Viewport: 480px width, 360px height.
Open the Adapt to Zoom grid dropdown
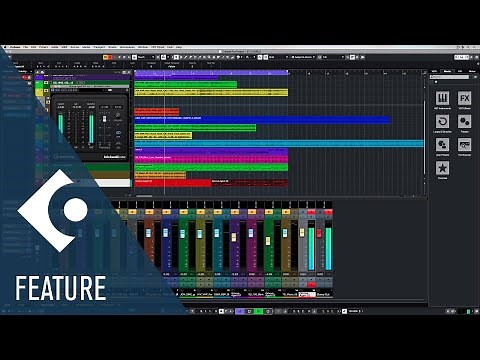(303, 57)
